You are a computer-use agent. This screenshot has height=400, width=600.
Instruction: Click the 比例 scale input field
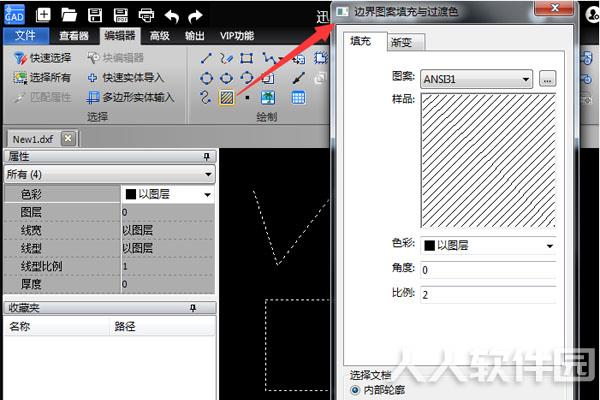[488, 295]
